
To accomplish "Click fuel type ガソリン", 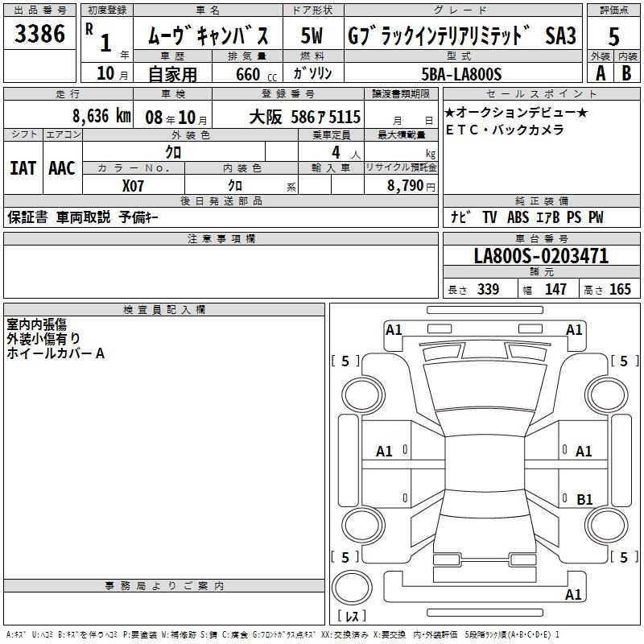I will pos(312,73).
